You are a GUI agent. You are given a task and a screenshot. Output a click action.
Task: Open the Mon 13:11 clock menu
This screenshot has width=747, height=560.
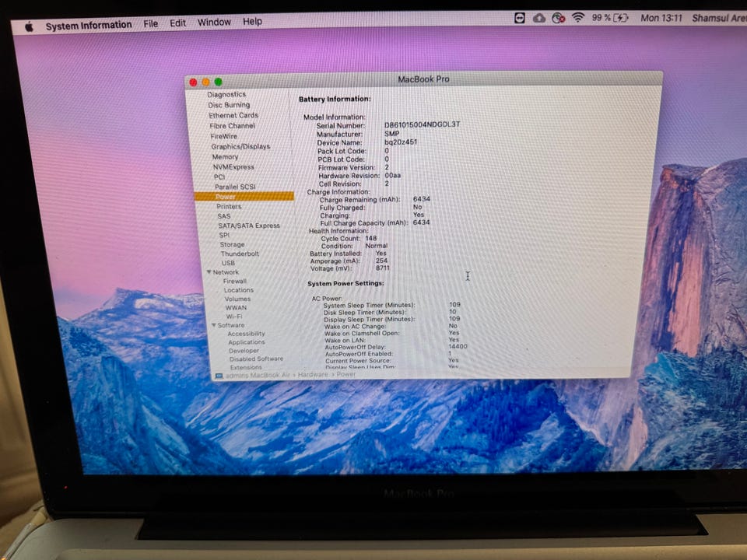point(661,18)
